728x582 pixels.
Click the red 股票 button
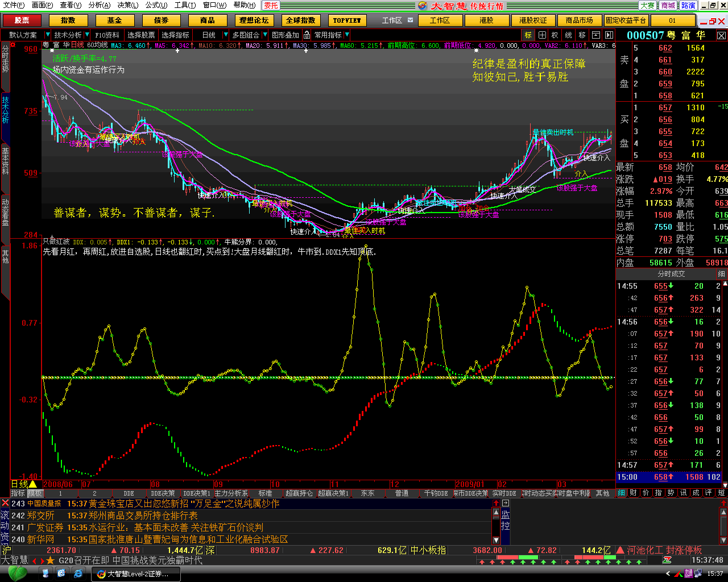click(x=22, y=20)
